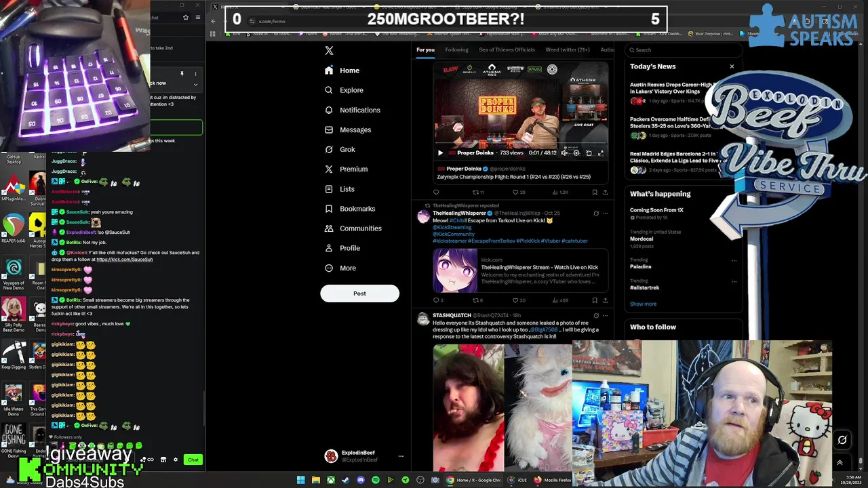The width and height of the screenshot is (868, 488).
Task: Repost TheHealingWhisperer post
Action: click(477, 300)
